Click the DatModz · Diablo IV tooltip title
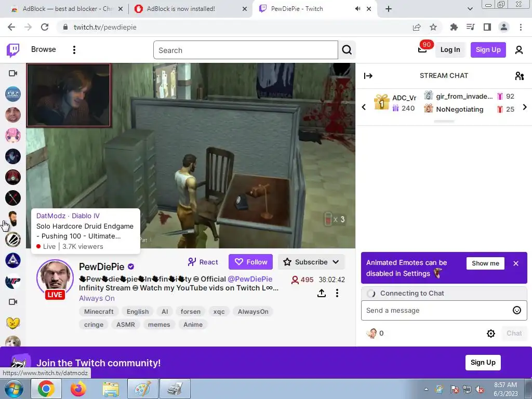 click(68, 216)
